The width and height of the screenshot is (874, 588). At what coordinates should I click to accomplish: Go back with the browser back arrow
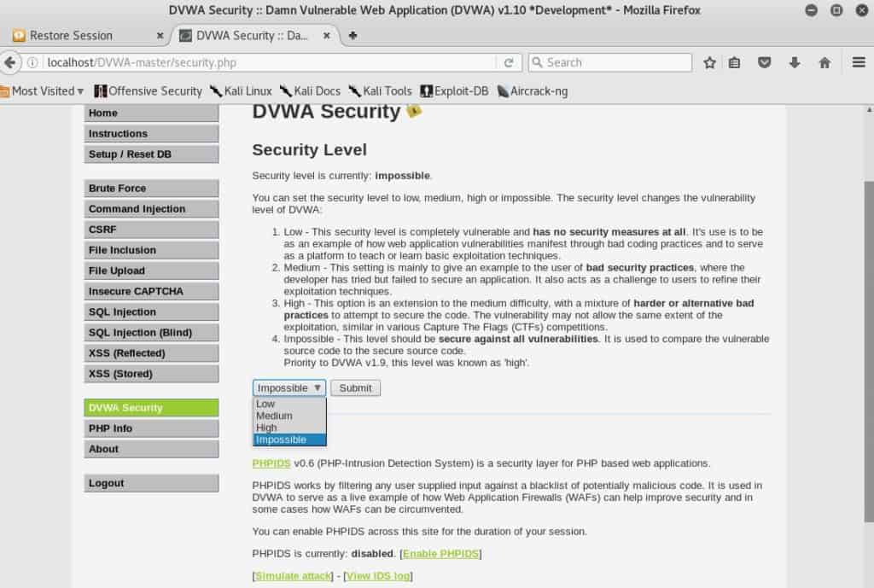coord(9,62)
